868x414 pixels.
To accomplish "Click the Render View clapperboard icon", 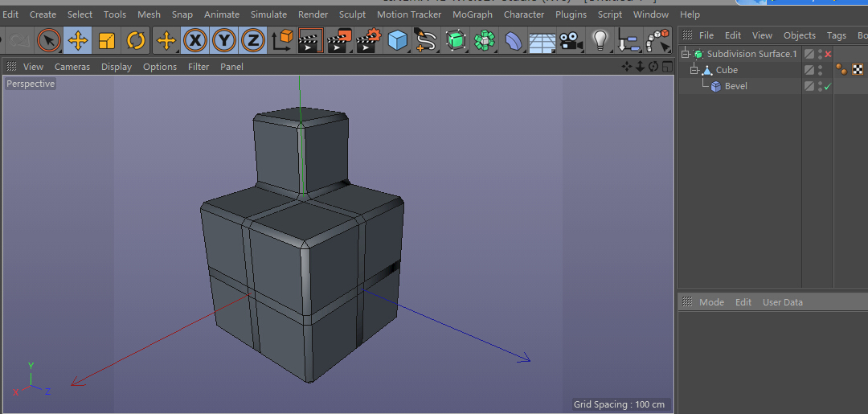I will pos(309,40).
